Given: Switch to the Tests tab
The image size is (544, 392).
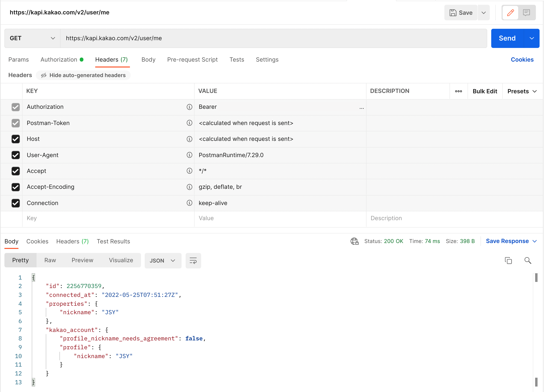Looking at the screenshot, I should tap(237, 60).
